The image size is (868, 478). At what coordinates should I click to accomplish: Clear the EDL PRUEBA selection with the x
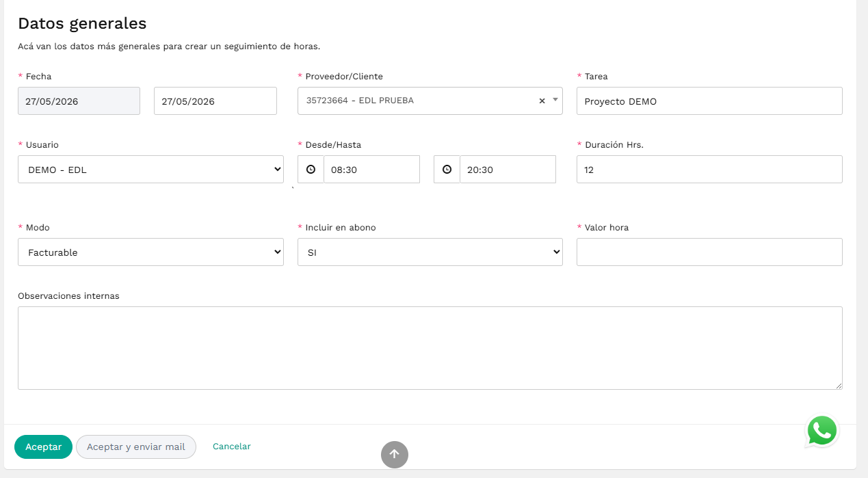542,101
